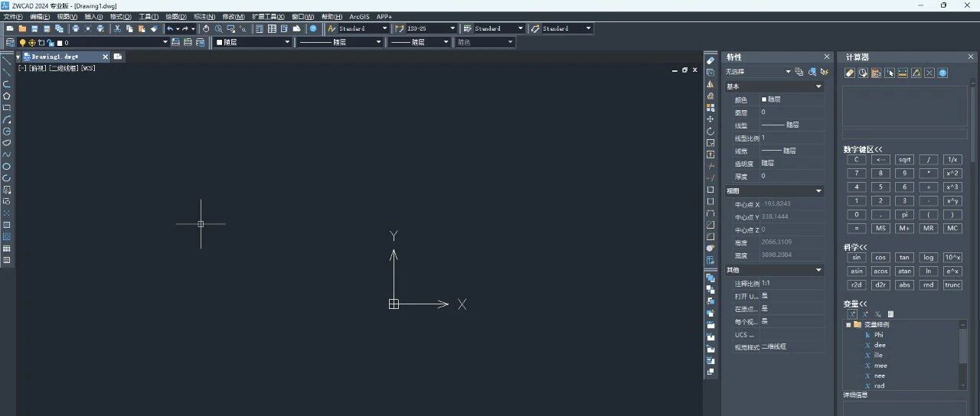Select the Erase tool in modify toolbar

(x=710, y=60)
